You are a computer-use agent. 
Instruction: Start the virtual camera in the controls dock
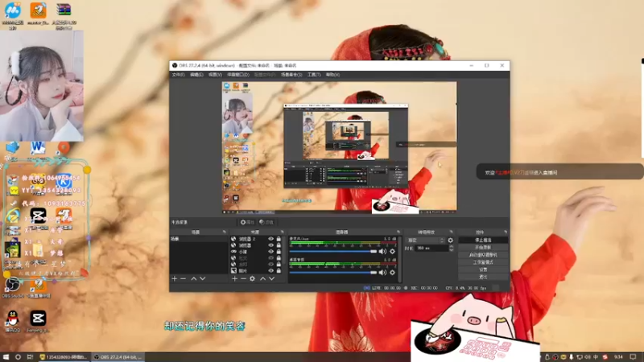(483, 255)
